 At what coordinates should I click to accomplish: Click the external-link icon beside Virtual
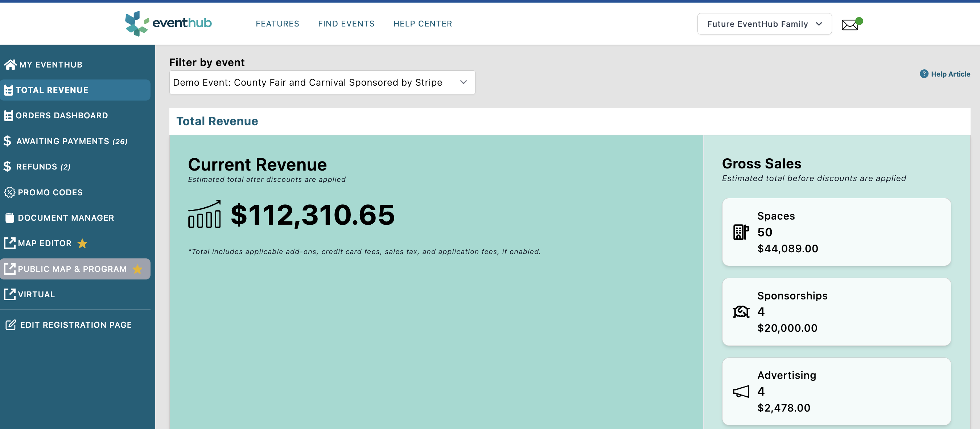(x=10, y=294)
